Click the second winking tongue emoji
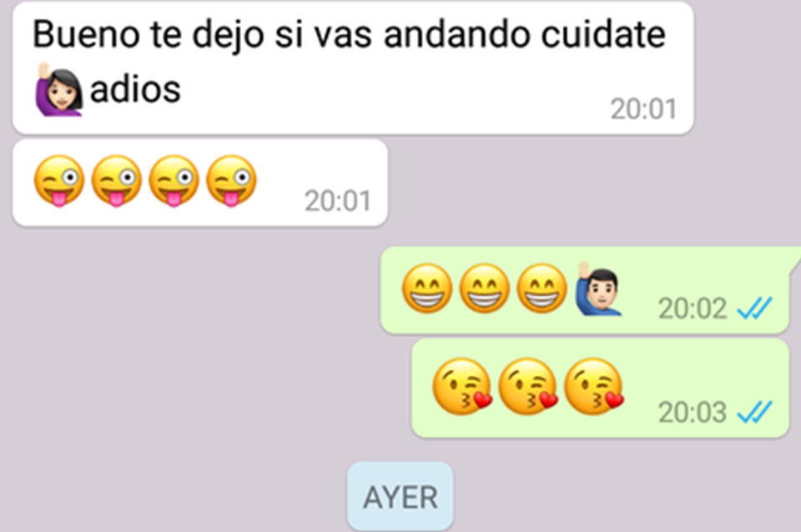 tap(117, 181)
